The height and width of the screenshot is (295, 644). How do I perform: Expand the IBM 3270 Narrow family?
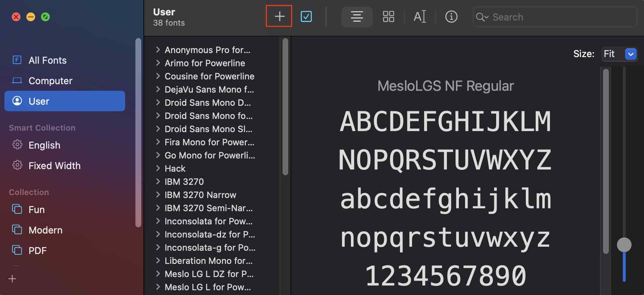[x=158, y=194]
